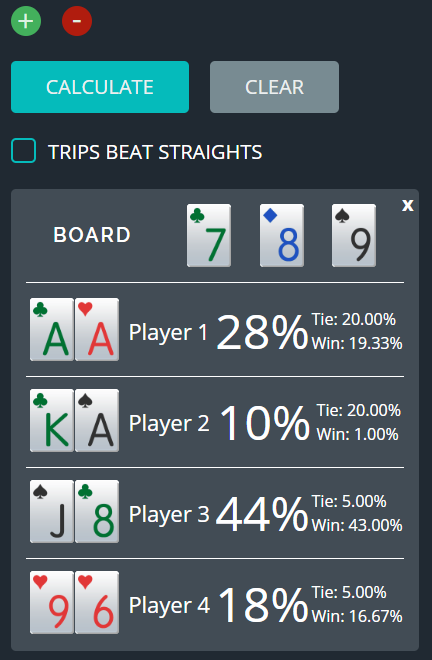The width and height of the screenshot is (432, 660).
Task: Click the green plus add player icon
Action: click(x=26, y=21)
